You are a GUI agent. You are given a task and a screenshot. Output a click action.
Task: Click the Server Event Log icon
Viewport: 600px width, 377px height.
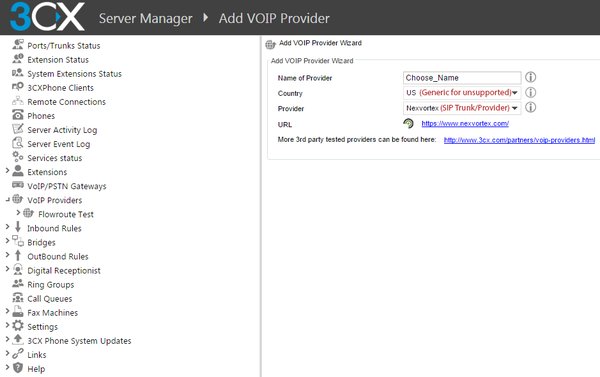18,143
